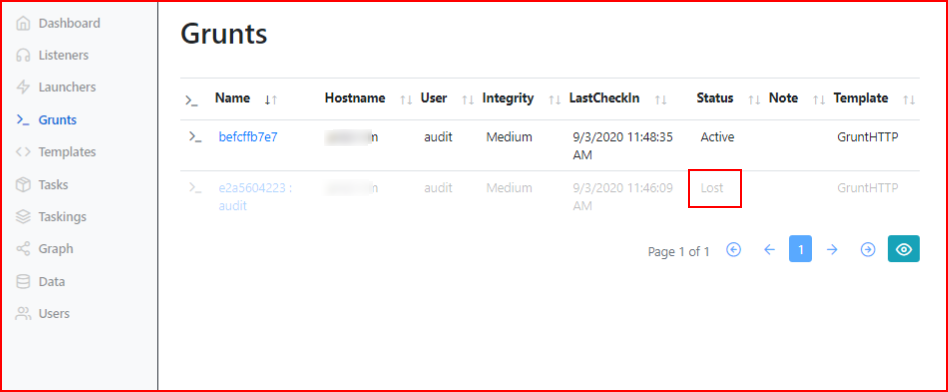The image size is (948, 392).
Task: Sort by LastCheckIn column arrows
Action: coord(660,100)
